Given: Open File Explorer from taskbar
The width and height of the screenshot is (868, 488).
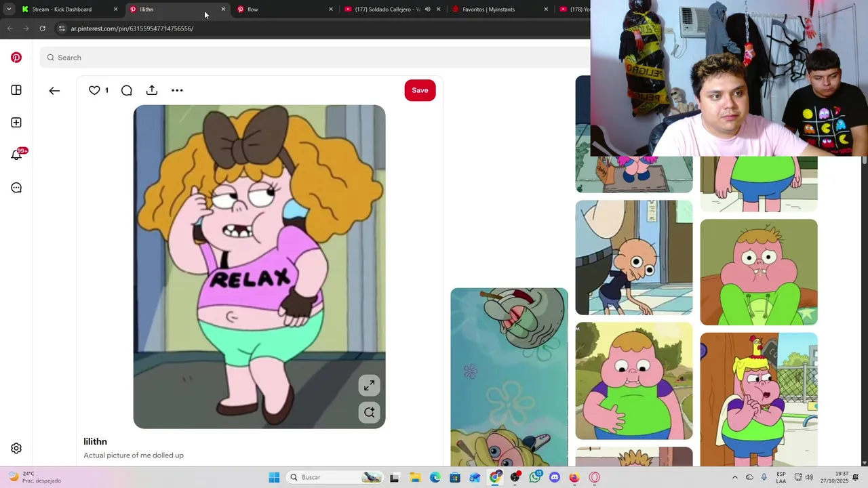Looking at the screenshot, I should point(415,477).
